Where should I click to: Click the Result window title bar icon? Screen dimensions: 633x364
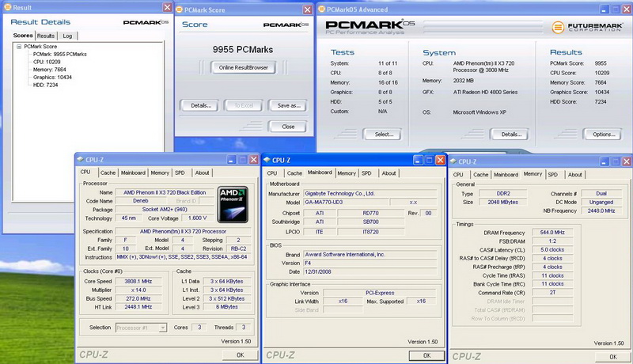[x=7, y=7]
